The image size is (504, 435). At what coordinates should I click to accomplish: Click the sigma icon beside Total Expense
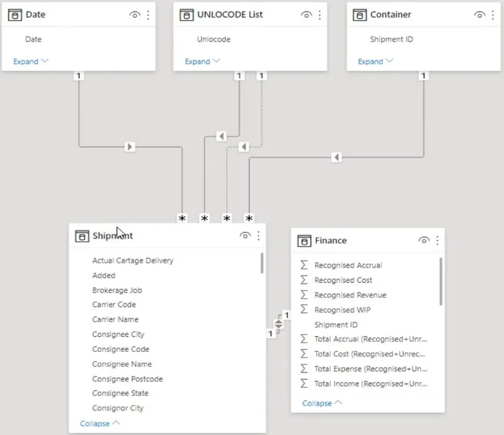[304, 368]
